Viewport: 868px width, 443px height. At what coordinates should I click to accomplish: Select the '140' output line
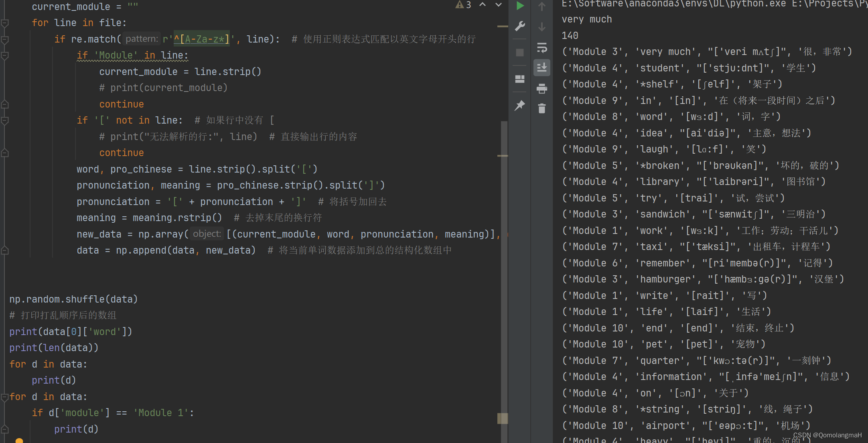570,36
